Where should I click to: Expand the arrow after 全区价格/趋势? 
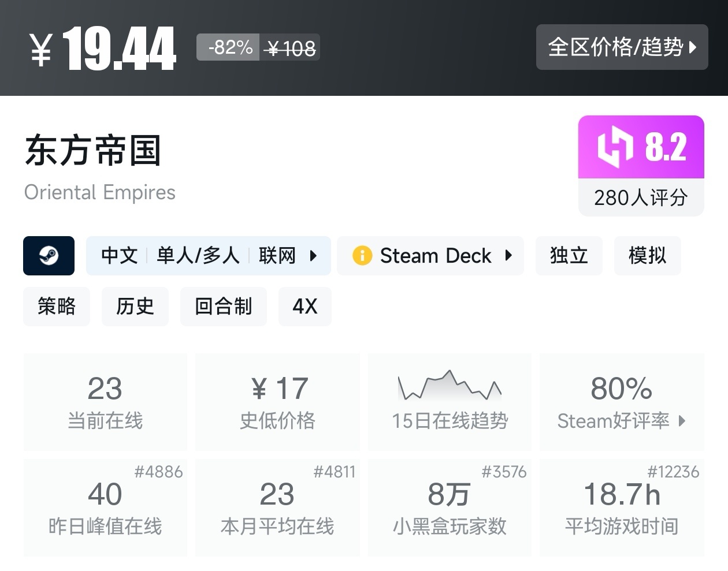[x=693, y=47]
